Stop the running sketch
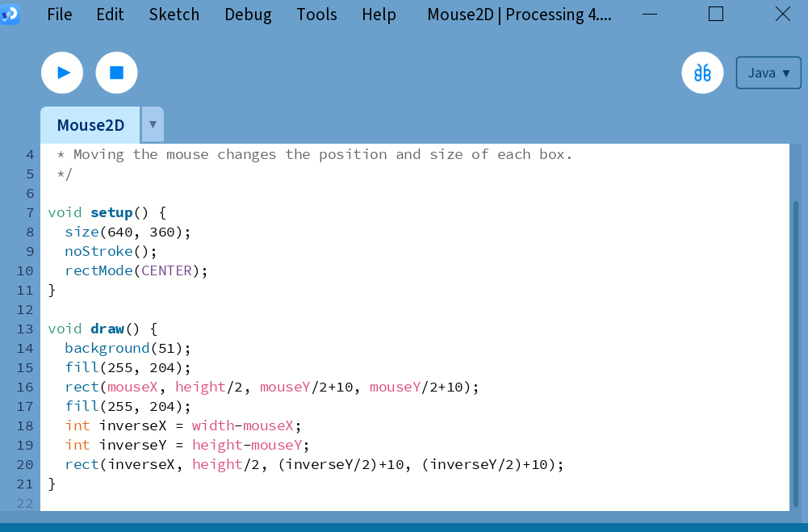 116,73
